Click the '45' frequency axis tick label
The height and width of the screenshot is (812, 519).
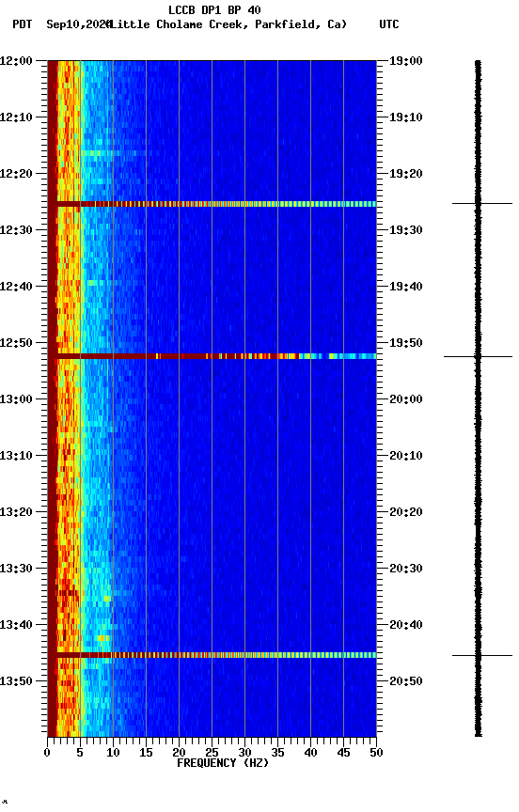[x=343, y=753]
